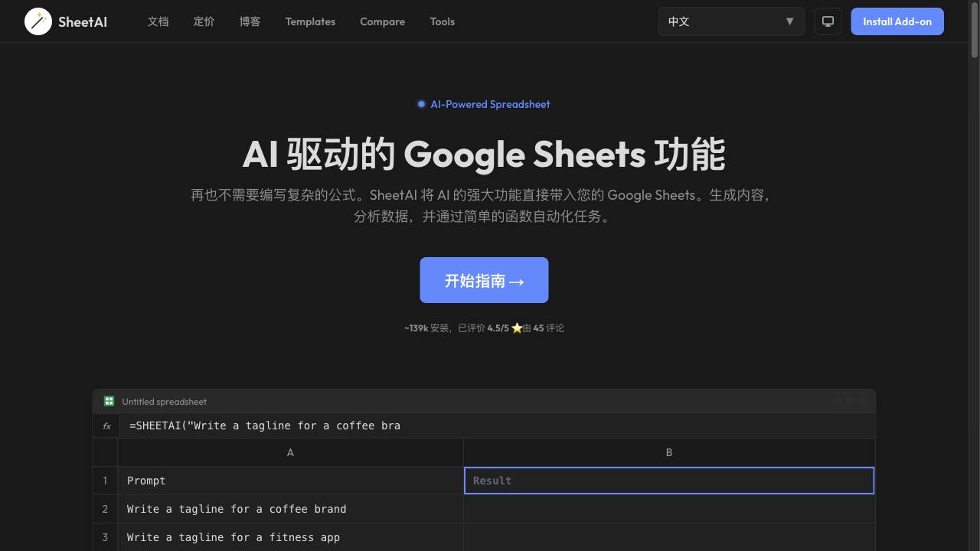Click the 'Write a tagline for a fitness app' cell
Viewport: 980px width, 551px height.
[x=290, y=537]
